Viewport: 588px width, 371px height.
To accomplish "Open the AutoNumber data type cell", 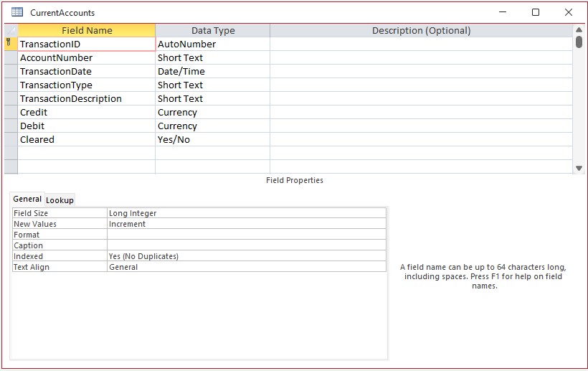I will point(213,44).
